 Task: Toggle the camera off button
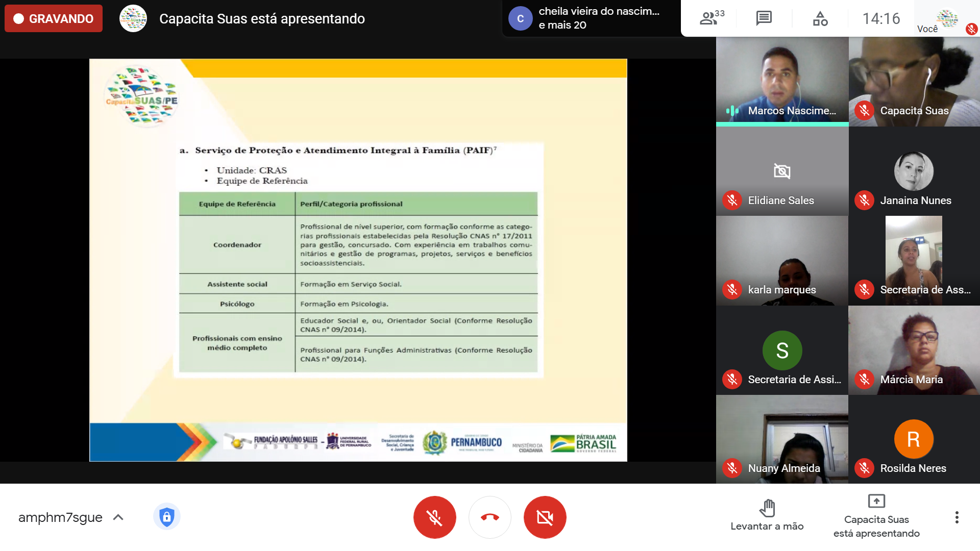coord(545,517)
